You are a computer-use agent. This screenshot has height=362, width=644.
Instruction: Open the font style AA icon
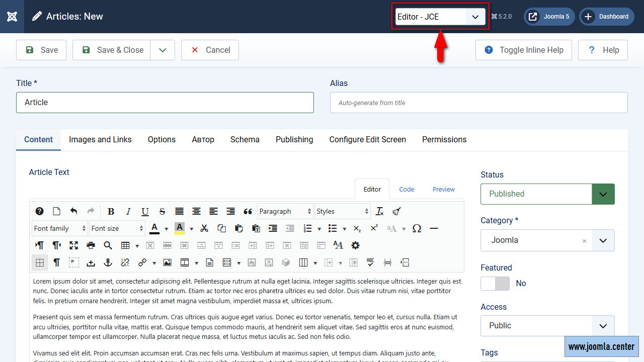pos(338,245)
